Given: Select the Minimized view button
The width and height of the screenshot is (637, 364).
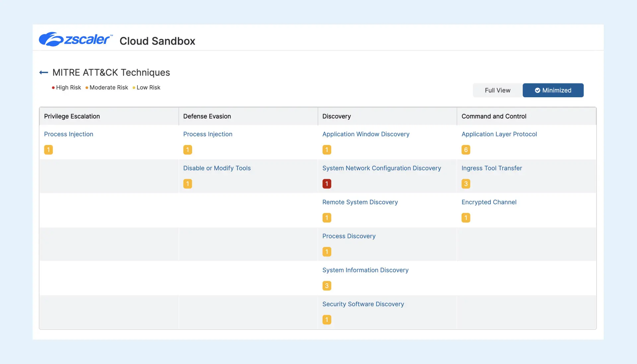Looking at the screenshot, I should 553,90.
